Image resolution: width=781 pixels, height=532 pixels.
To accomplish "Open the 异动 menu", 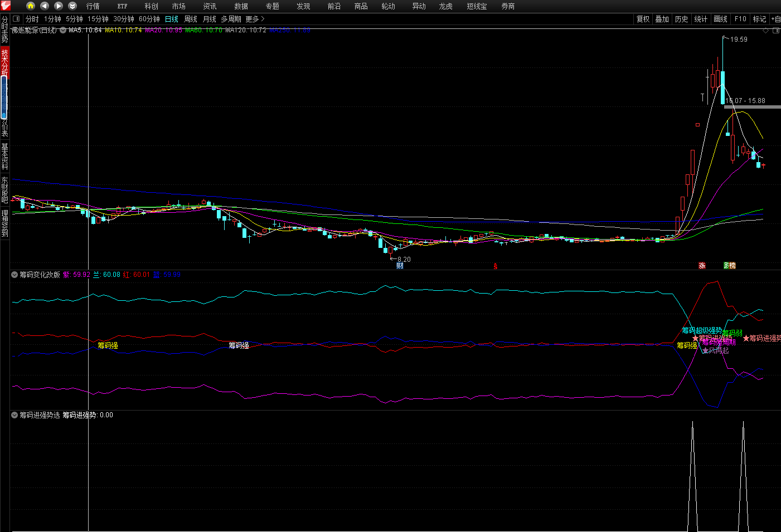I will coord(419,6).
